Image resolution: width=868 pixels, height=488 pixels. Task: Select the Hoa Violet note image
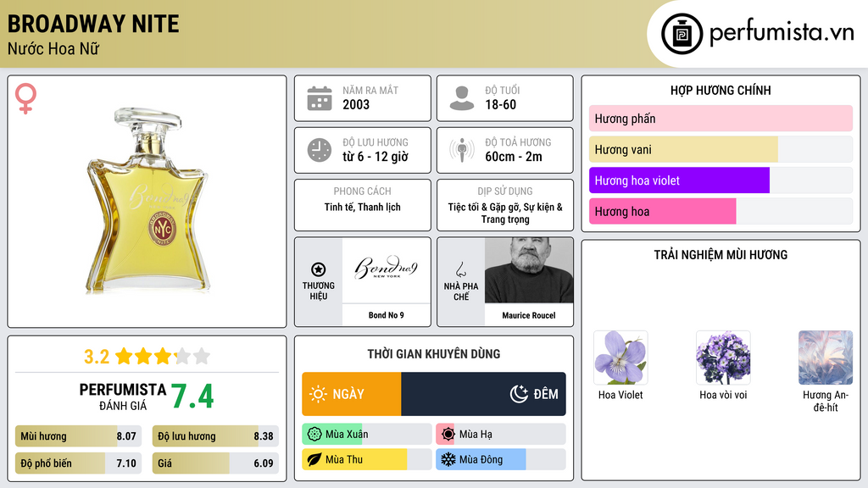click(620, 358)
